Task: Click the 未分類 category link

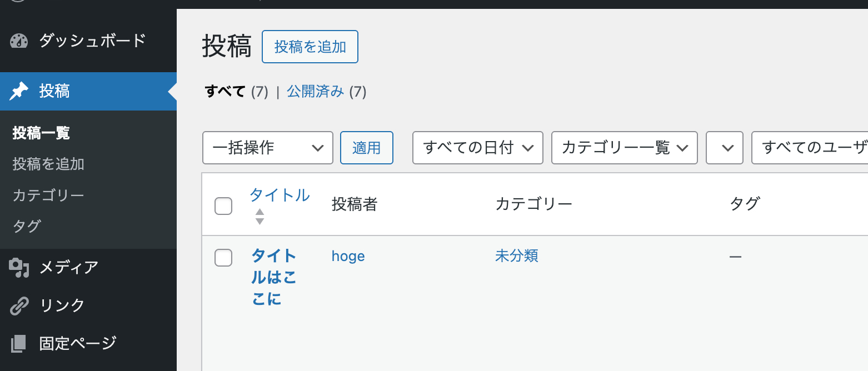Action: pyautogui.click(x=516, y=256)
